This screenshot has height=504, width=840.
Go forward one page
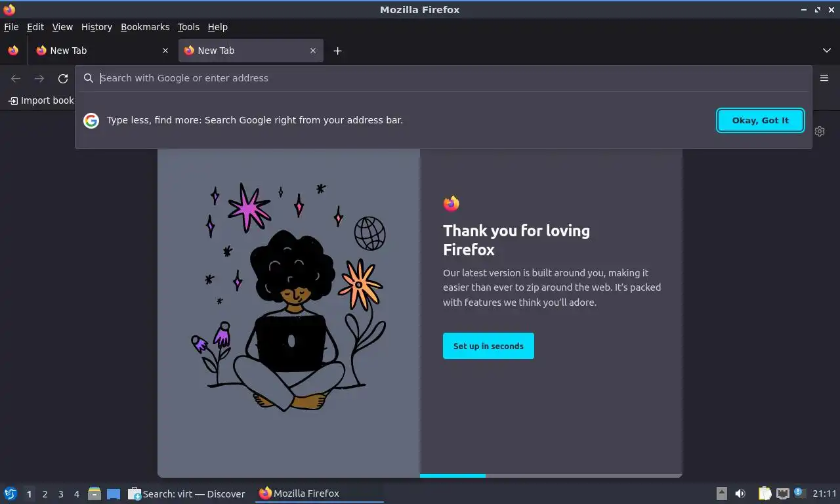tap(39, 79)
